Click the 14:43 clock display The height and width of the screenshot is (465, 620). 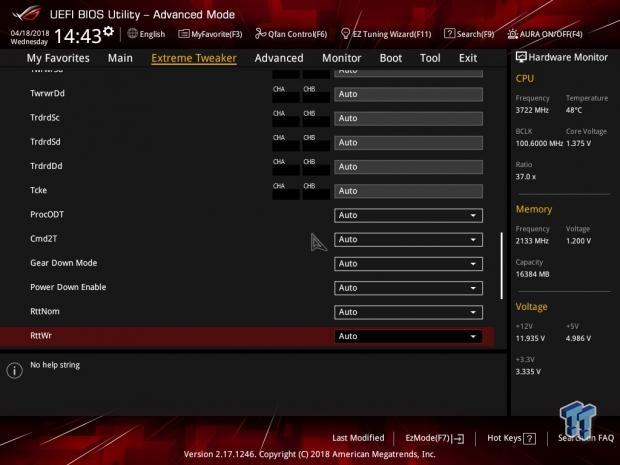tap(78, 36)
